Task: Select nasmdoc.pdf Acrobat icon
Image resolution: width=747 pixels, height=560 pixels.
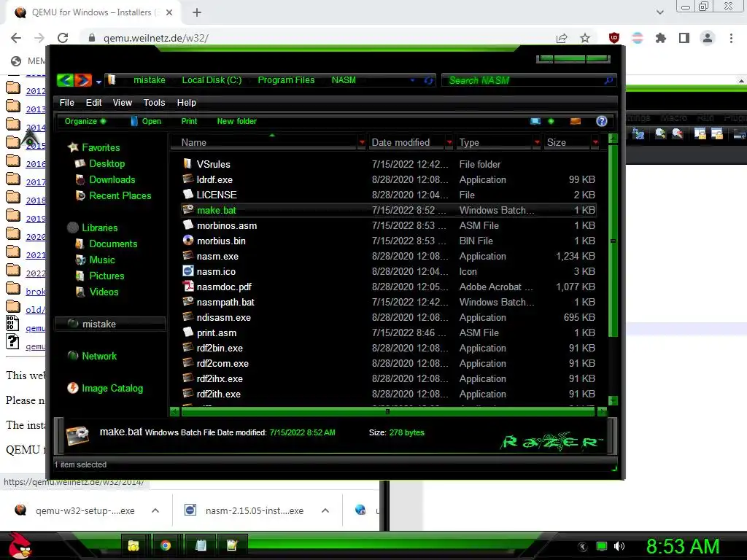Action: click(x=187, y=286)
